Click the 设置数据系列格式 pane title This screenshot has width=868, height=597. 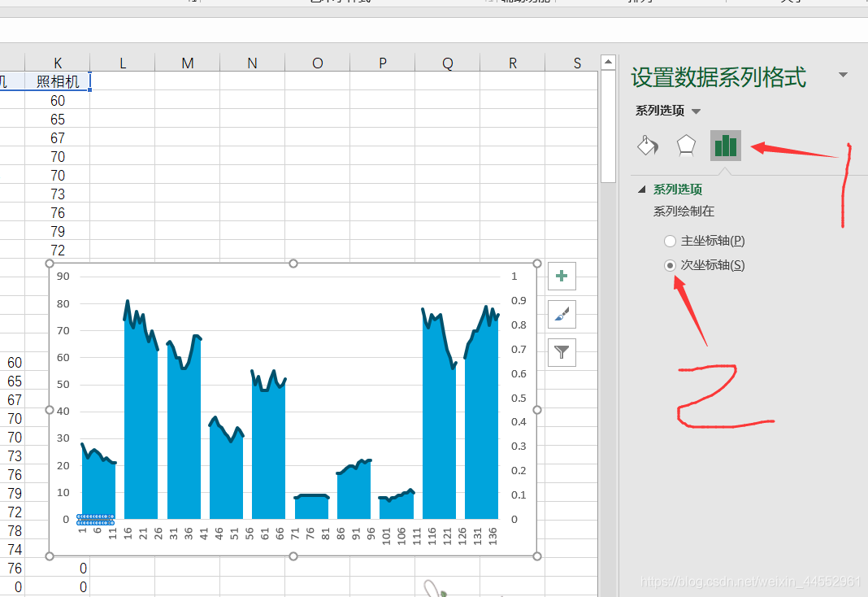[718, 77]
